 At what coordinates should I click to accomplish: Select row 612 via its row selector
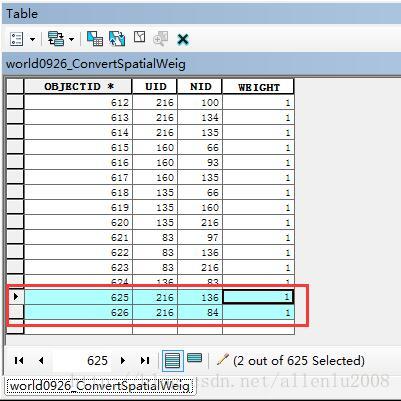pos(15,102)
